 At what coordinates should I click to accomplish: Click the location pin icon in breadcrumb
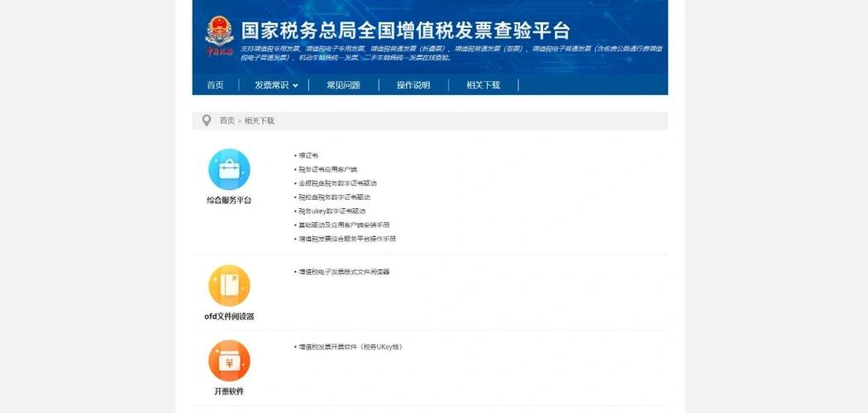(207, 121)
